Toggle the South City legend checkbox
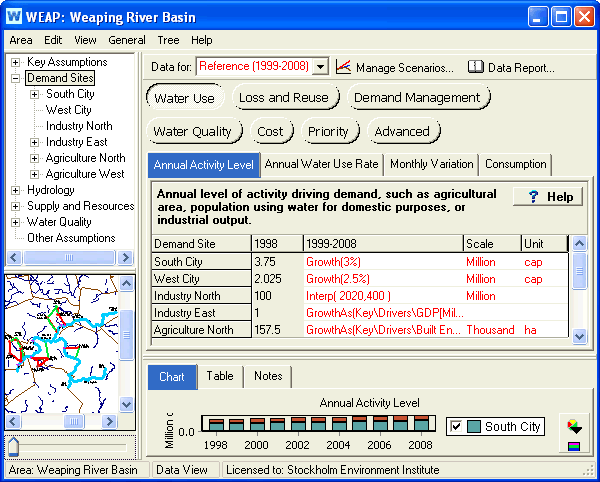600x482 pixels. (x=456, y=426)
